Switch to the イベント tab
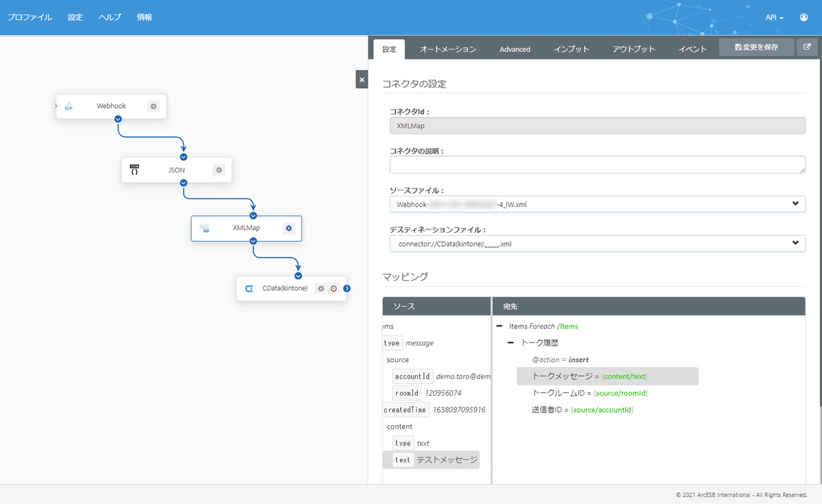 (693, 49)
